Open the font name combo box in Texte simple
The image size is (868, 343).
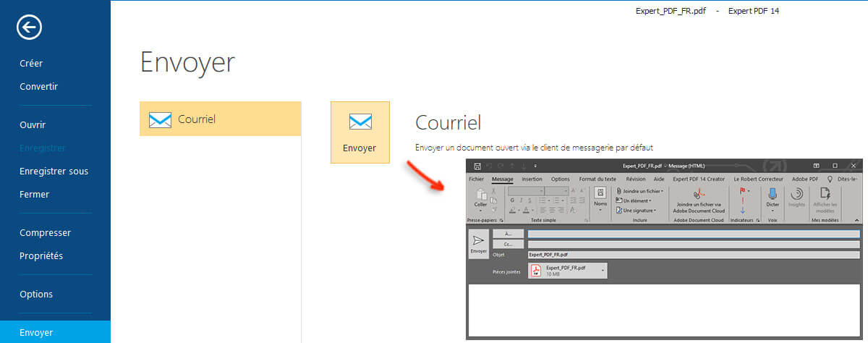click(x=526, y=191)
